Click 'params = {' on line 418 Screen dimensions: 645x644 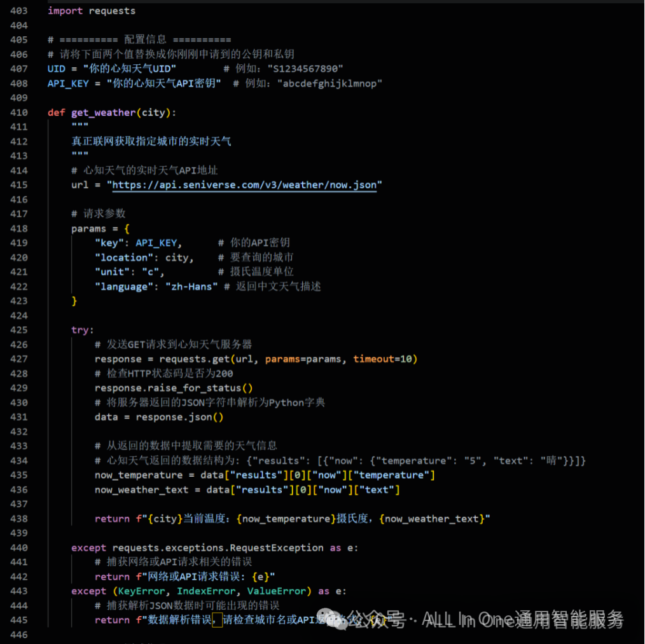(x=101, y=229)
